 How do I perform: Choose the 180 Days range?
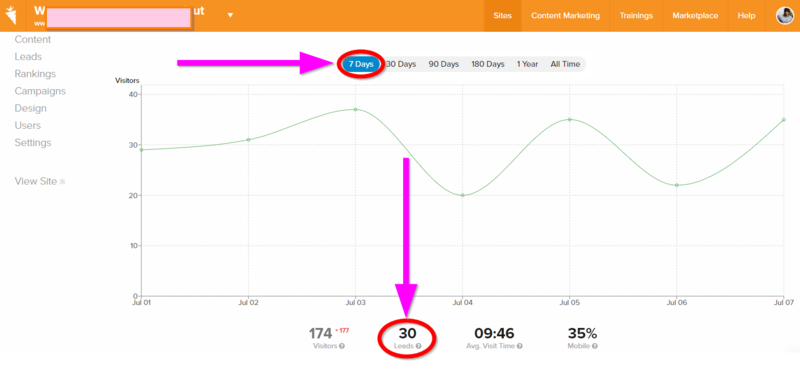[488, 64]
